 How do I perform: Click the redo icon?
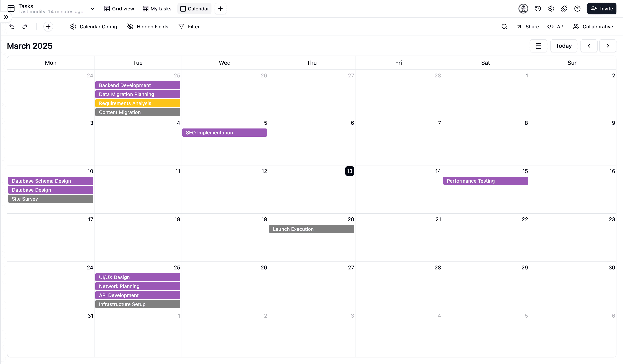(x=25, y=26)
